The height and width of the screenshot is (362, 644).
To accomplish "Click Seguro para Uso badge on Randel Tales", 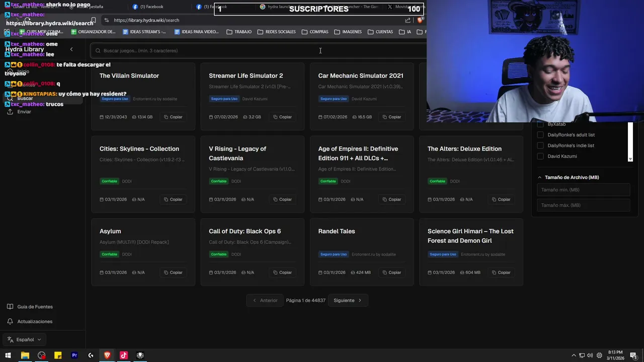I will point(334,254).
